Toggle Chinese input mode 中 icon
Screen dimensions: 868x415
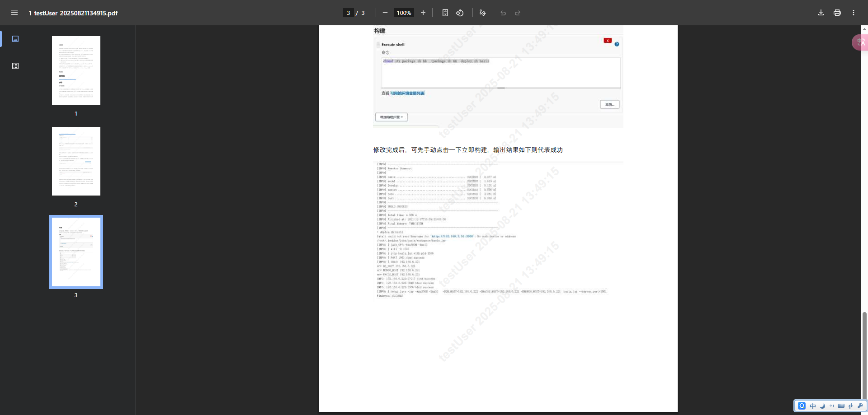point(813,406)
